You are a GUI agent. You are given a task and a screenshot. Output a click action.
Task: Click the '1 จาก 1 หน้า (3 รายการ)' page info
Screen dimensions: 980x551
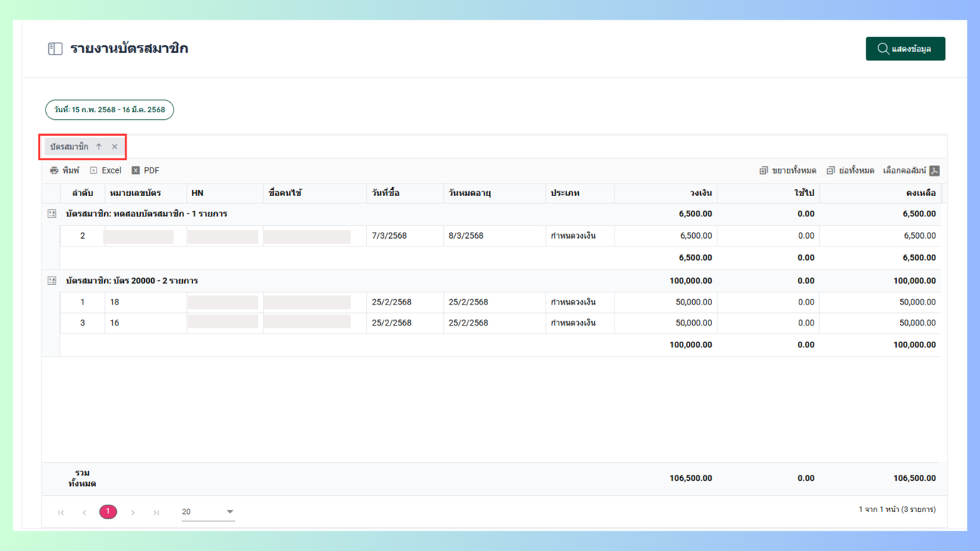[897, 510]
